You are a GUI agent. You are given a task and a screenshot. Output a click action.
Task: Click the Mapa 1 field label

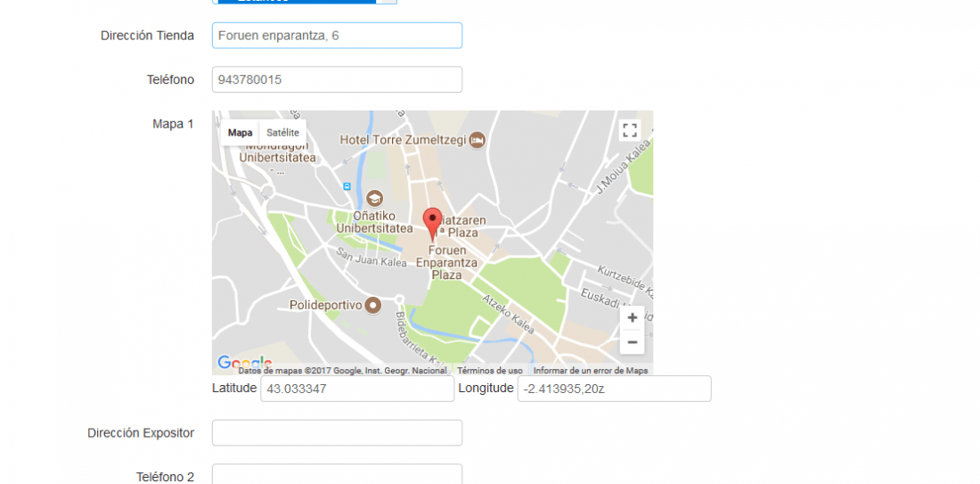click(173, 124)
